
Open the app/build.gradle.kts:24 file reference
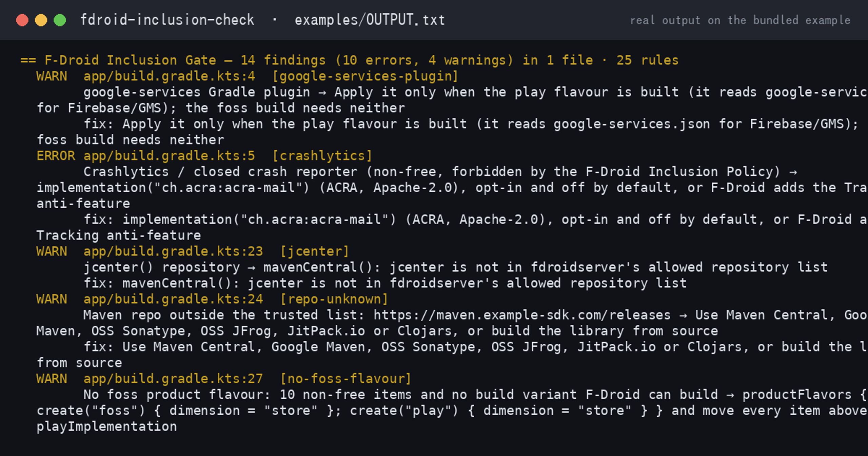(173, 299)
